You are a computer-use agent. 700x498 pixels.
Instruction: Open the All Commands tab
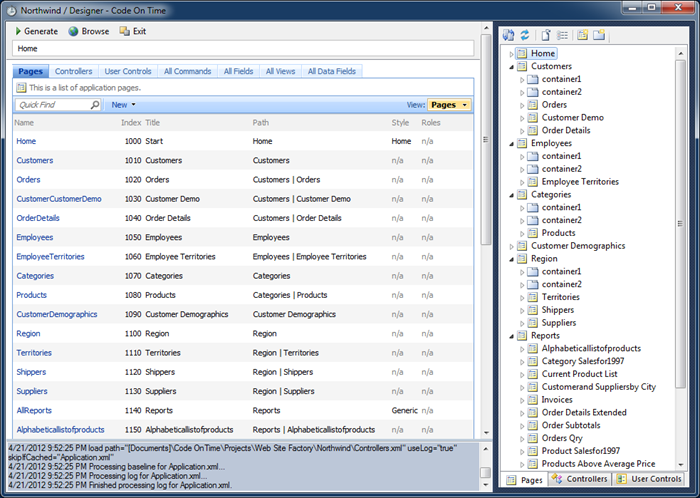point(188,71)
